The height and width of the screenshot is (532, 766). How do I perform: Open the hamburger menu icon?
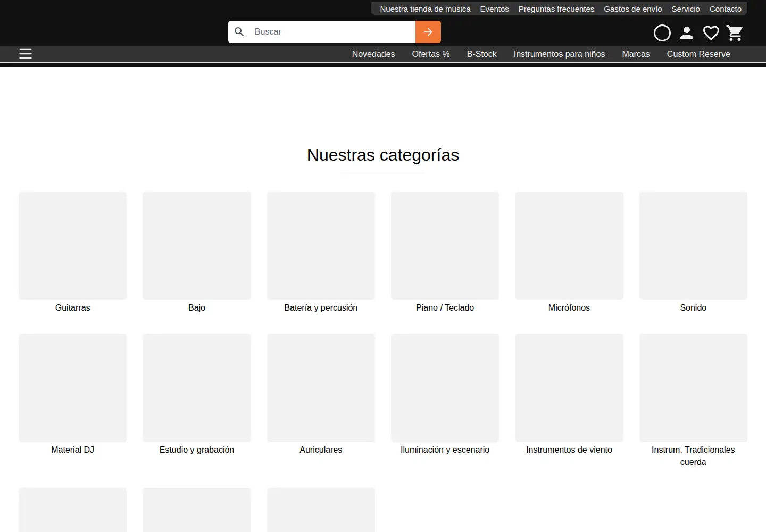click(26, 54)
